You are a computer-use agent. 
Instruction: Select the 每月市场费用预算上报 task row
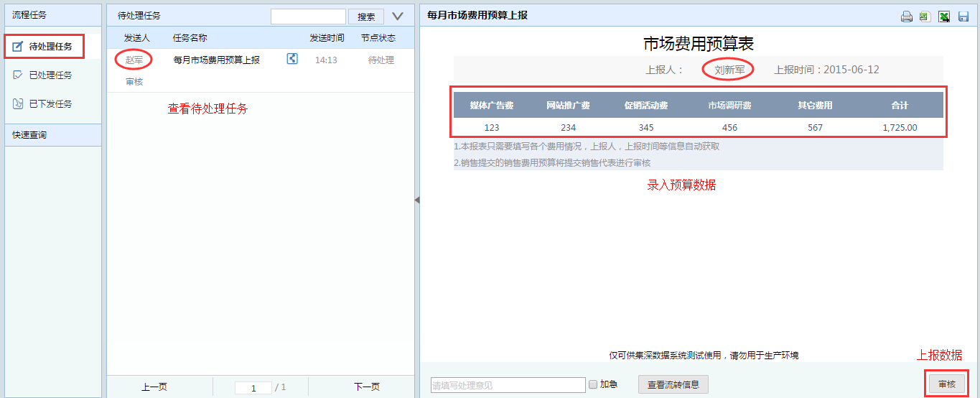[x=261, y=70]
